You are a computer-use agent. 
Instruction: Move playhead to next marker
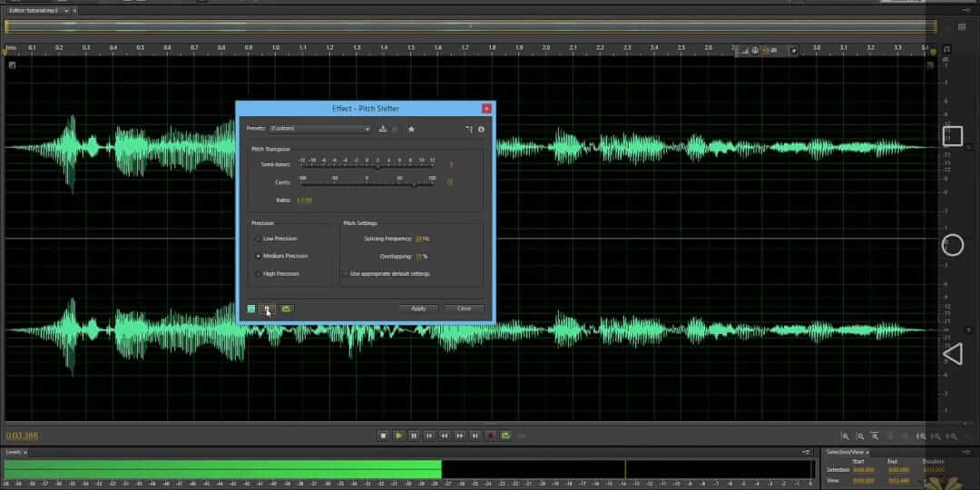coord(475,436)
